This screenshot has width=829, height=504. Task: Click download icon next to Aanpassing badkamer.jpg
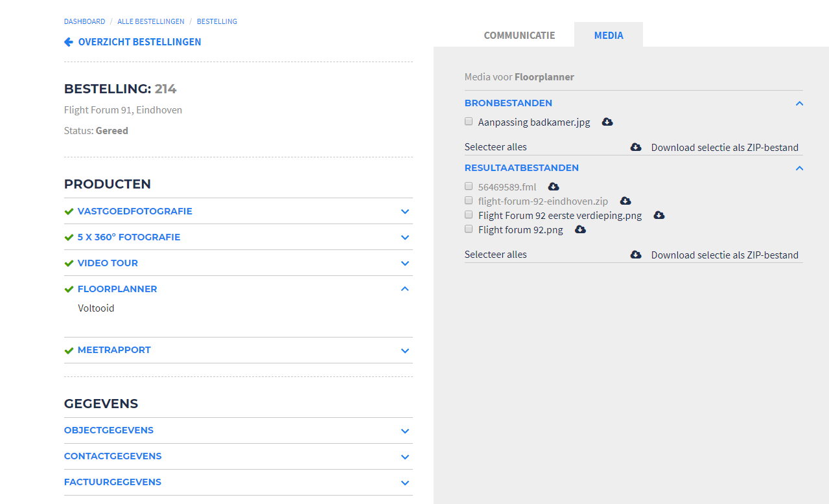tap(607, 122)
